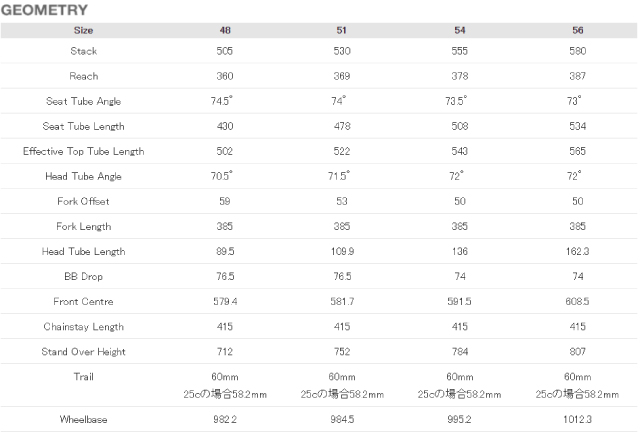640x434 pixels.
Task: Click the Stack value 505 for size 48
Action: 224,51
